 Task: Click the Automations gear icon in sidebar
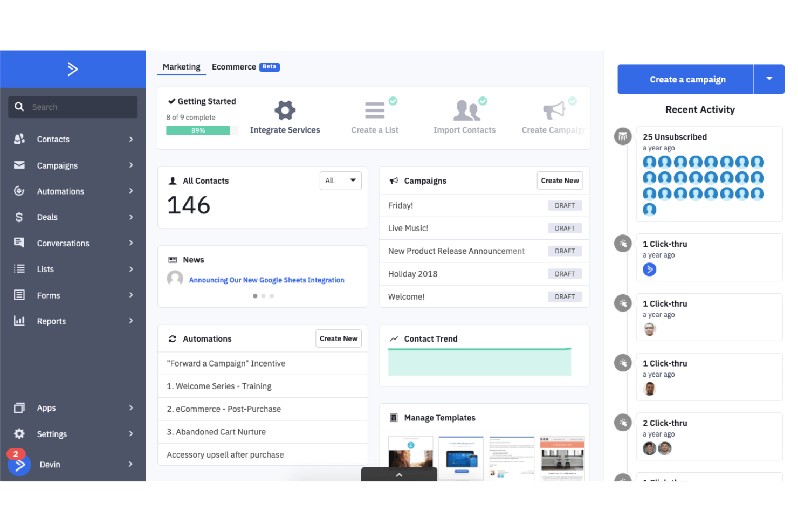(x=19, y=191)
